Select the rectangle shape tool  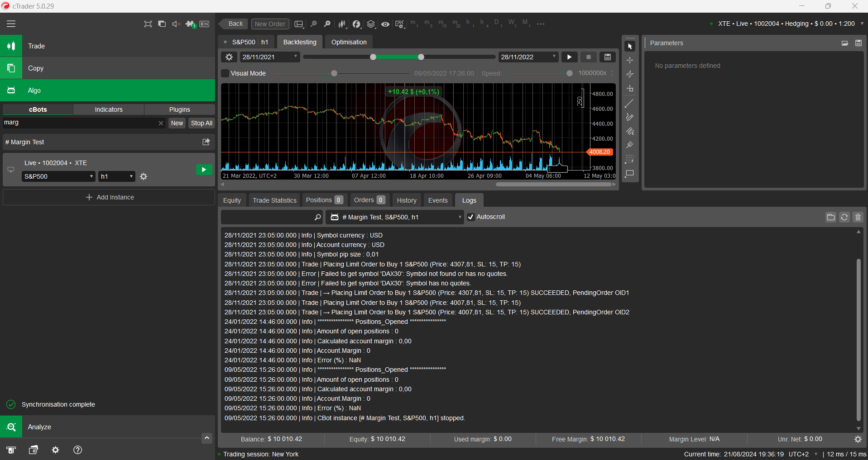click(629, 173)
